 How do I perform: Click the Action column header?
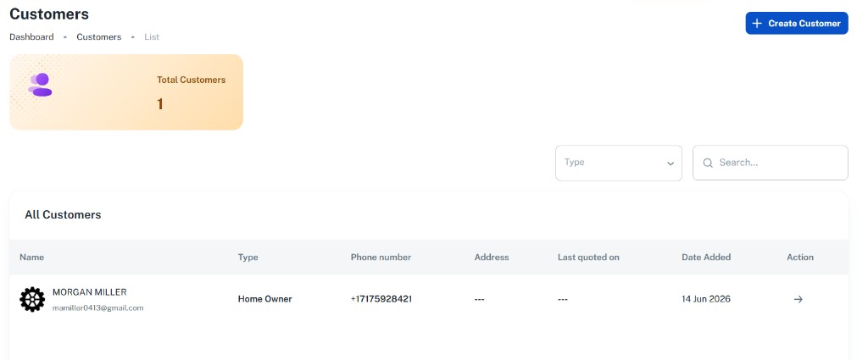(800, 258)
